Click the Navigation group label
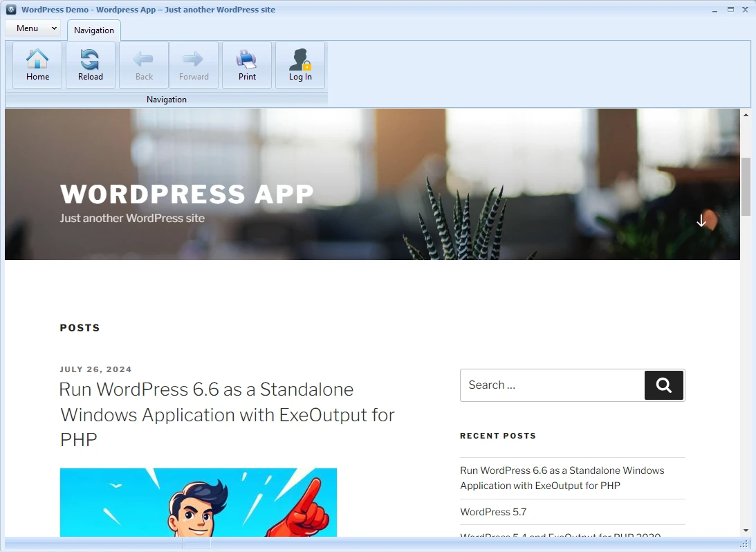 166,99
